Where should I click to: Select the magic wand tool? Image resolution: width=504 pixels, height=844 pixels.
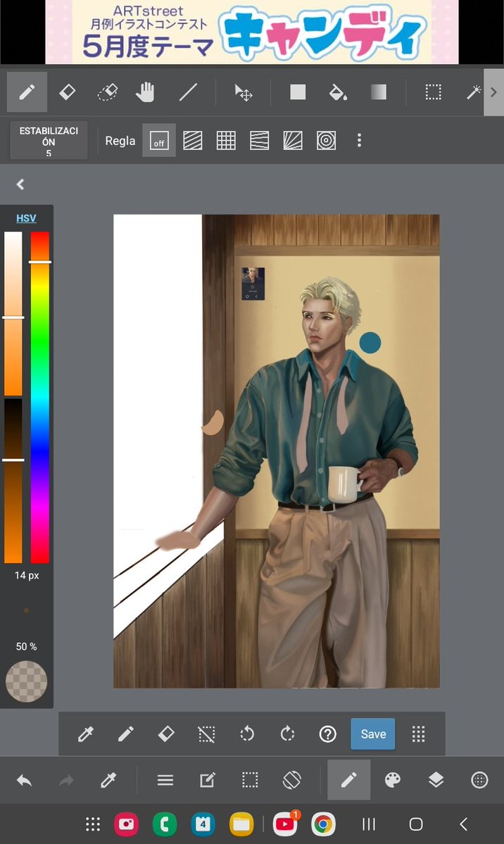(473, 92)
